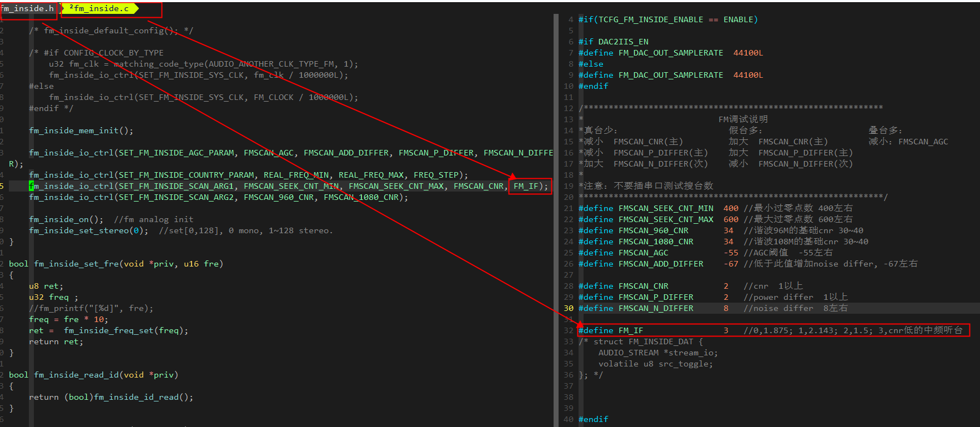
Task: Click struct FM_INSIDE_DAT comment line
Action: [641, 341]
